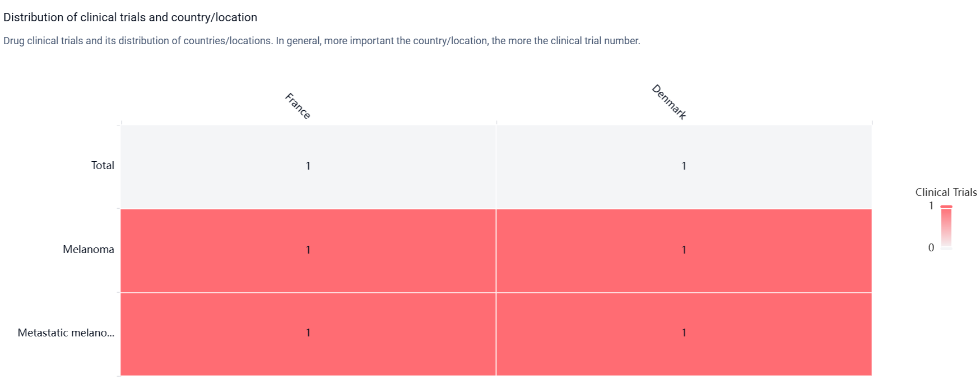980x384 pixels.
Task: Click the truncated Metastatic melano... row label
Action: click(x=66, y=333)
